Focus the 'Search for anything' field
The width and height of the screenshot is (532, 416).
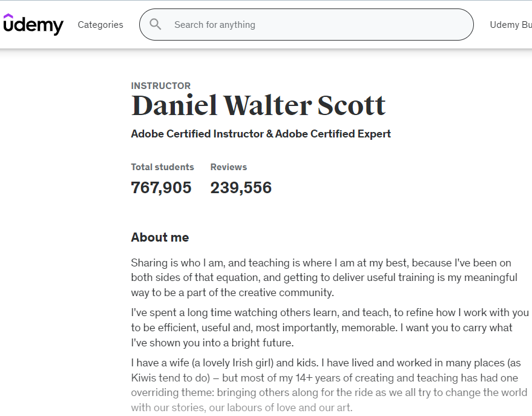315,25
